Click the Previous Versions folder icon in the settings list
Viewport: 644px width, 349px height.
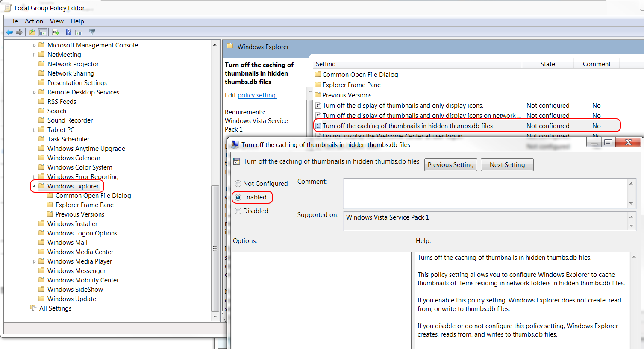tap(318, 95)
